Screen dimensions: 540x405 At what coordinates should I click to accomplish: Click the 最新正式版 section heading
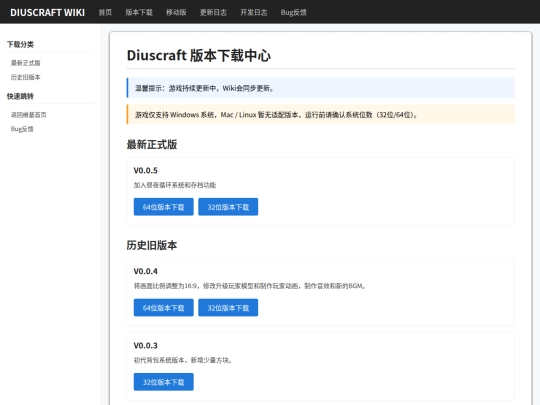152,144
